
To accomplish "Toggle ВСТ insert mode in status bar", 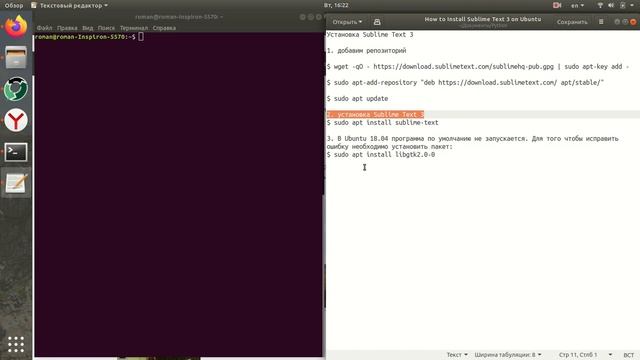I will click(629, 355).
